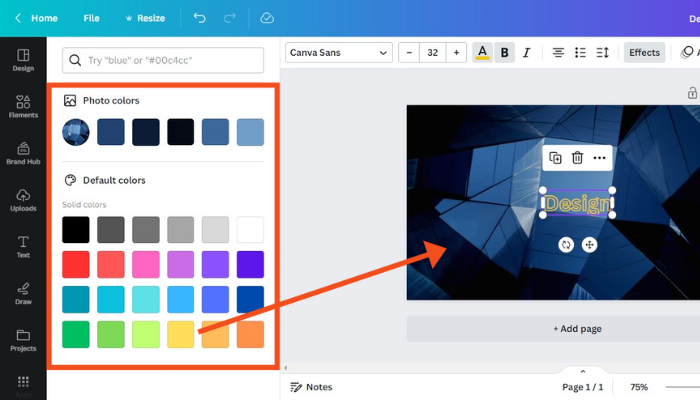Expand pages panel with the up chevron
This screenshot has width=700, height=400.
[583, 371]
